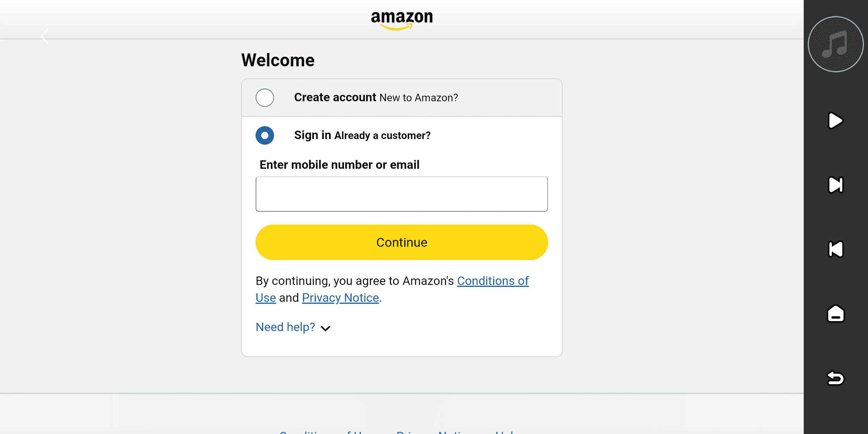Expand the Need help? section
The height and width of the screenshot is (434, 868).
[285, 327]
